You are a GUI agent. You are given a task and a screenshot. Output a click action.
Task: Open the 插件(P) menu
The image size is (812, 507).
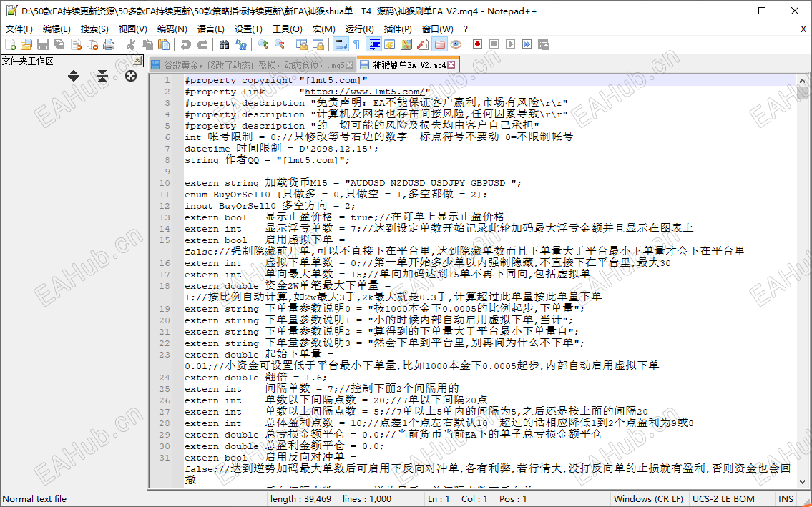tap(398, 29)
